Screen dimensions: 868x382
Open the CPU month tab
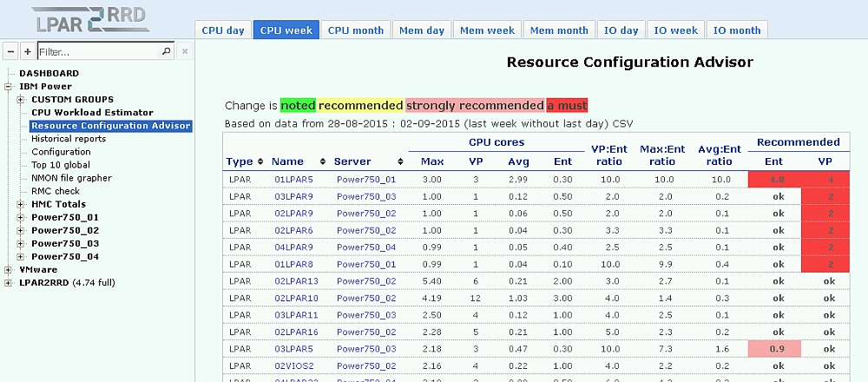pyautogui.click(x=356, y=30)
